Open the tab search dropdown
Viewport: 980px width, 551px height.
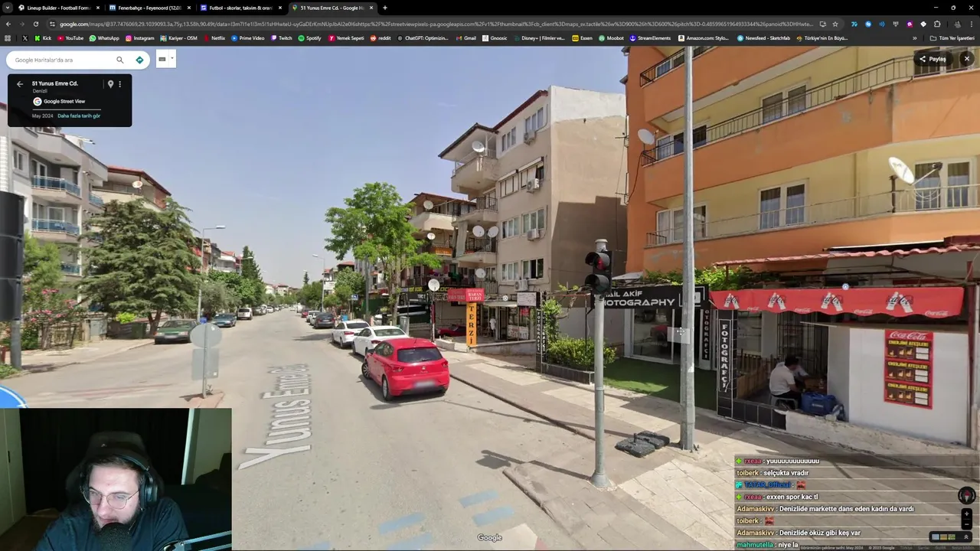(6, 8)
